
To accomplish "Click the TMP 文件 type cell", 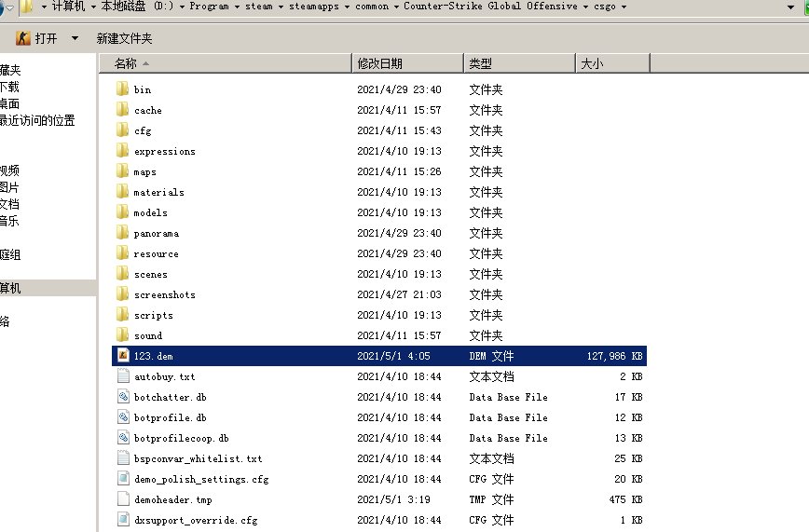I will pyautogui.click(x=491, y=499).
